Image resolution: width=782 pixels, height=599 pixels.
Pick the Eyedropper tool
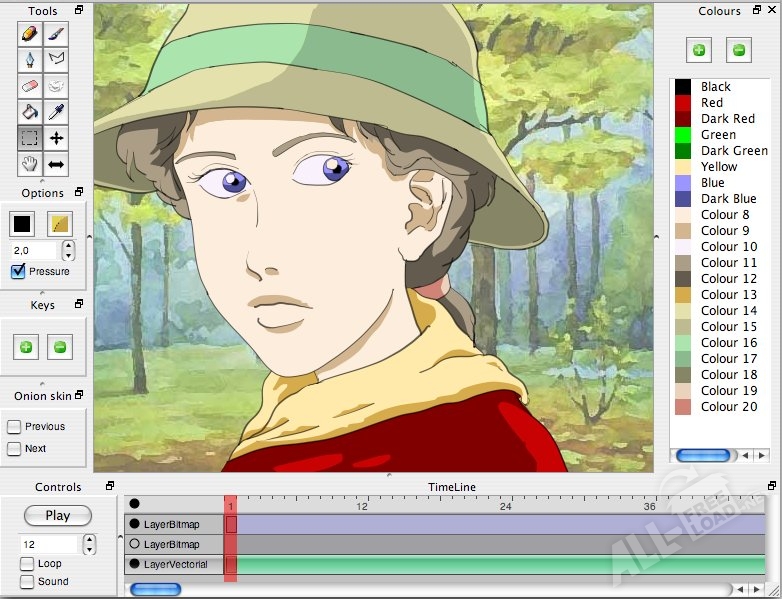(57, 112)
